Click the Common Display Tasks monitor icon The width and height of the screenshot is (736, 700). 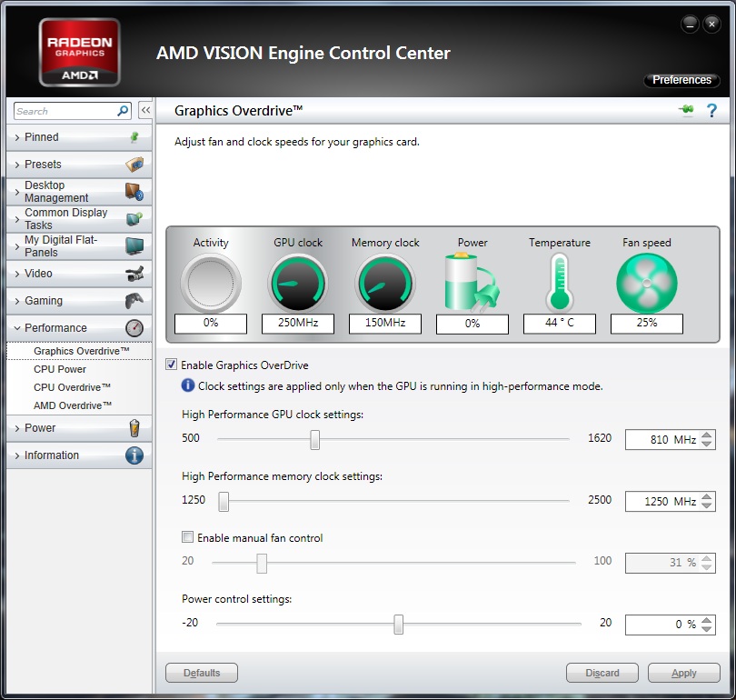(134, 219)
